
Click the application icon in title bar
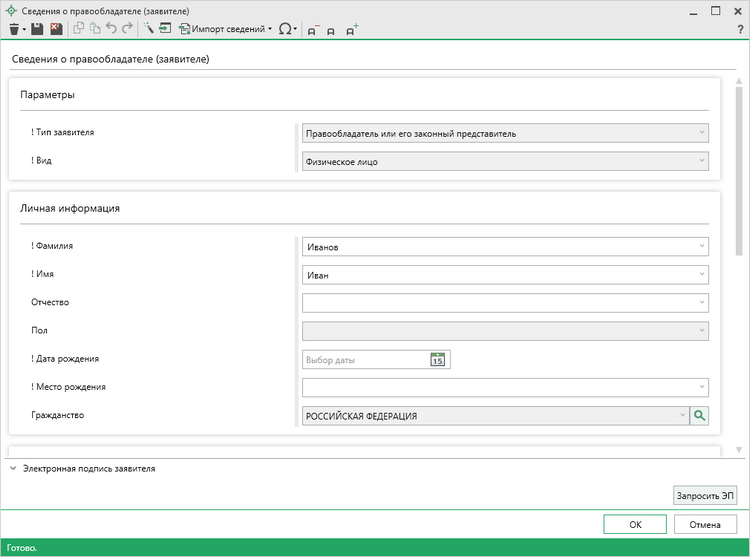[11, 11]
